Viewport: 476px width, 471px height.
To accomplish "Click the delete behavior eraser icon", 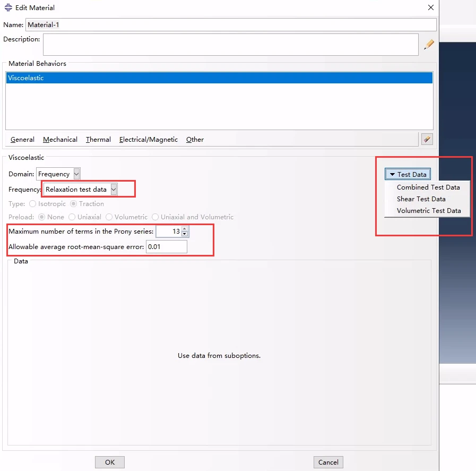I will coord(427,139).
